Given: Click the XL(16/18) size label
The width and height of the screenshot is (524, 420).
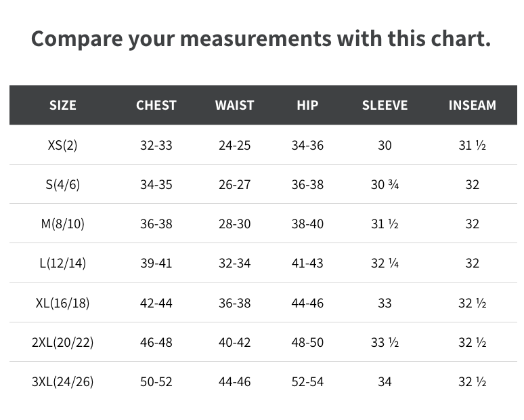Looking at the screenshot, I should pos(62,303).
